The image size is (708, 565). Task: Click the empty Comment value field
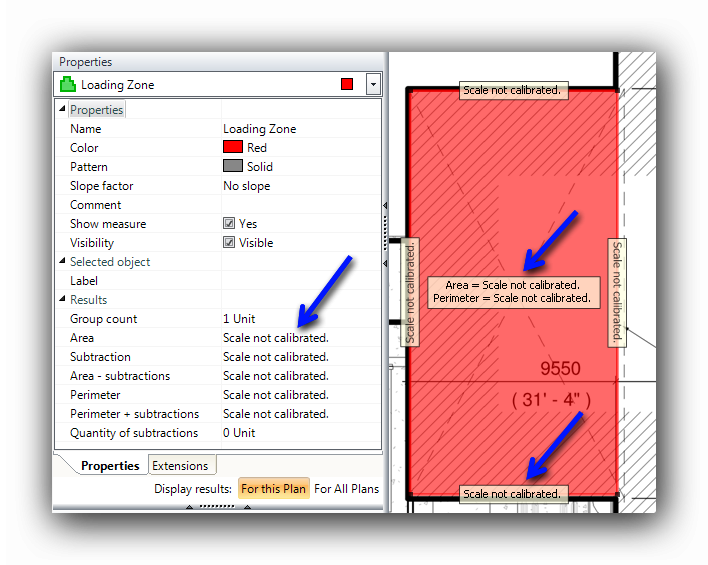coord(301,205)
